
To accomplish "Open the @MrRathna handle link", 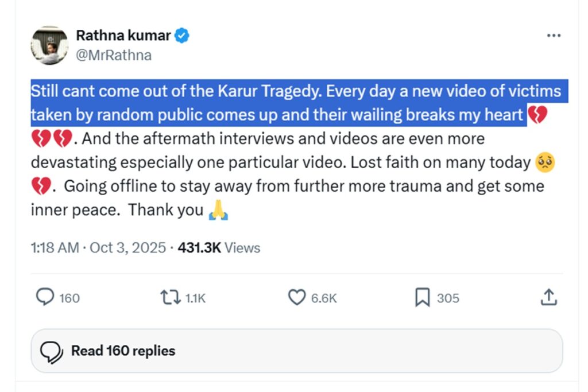I will click(114, 55).
